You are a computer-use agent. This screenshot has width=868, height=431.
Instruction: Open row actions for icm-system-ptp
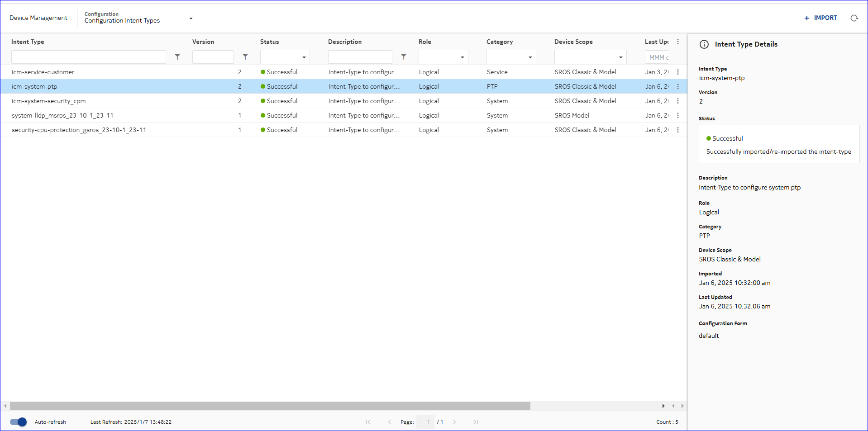pos(677,86)
